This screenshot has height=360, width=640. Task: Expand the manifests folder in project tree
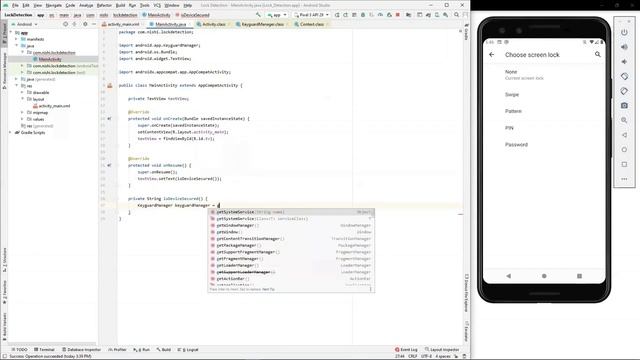pos(17,39)
